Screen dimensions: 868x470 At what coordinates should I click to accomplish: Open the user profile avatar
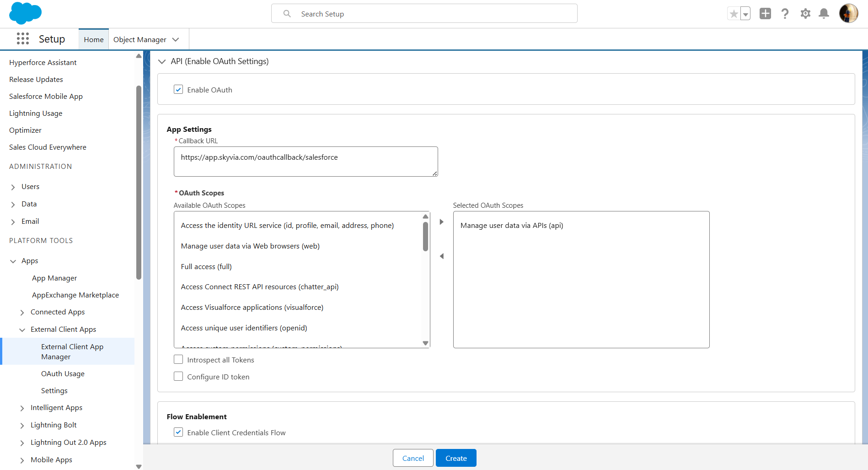(x=848, y=14)
